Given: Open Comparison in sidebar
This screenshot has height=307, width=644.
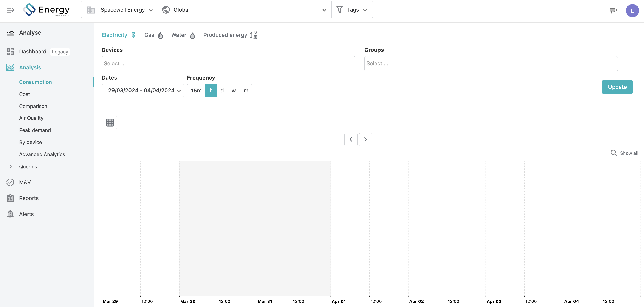Looking at the screenshot, I should [x=33, y=106].
